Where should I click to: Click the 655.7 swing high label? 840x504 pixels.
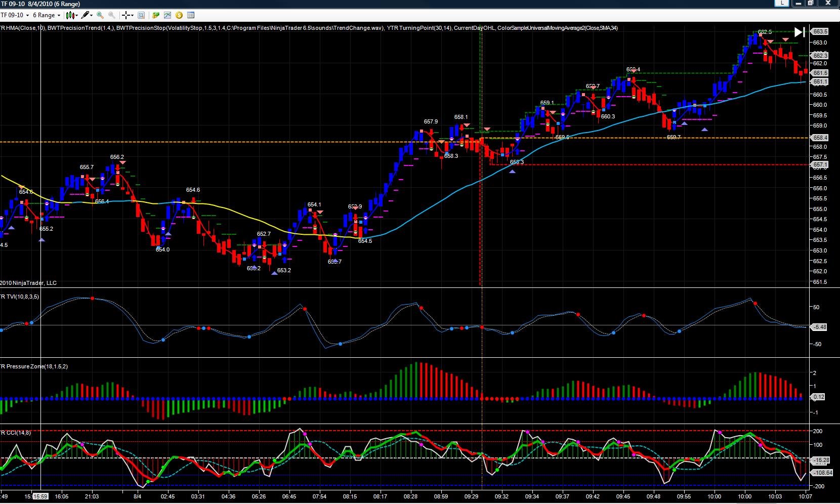click(87, 167)
